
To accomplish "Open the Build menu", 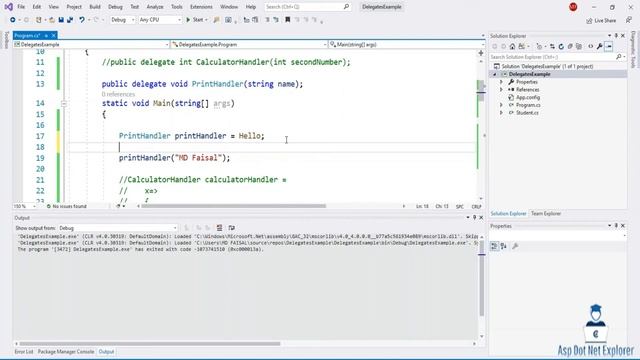I will click(95, 7).
